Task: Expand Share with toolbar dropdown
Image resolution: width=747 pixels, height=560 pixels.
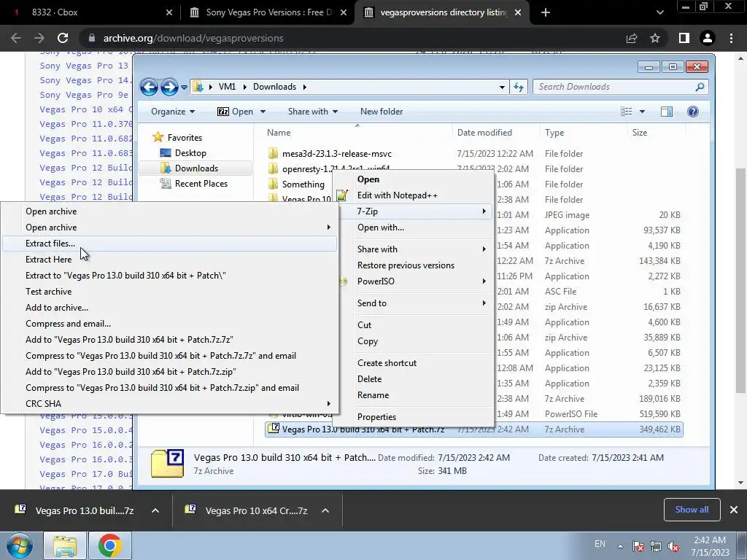Action: [x=313, y=112]
